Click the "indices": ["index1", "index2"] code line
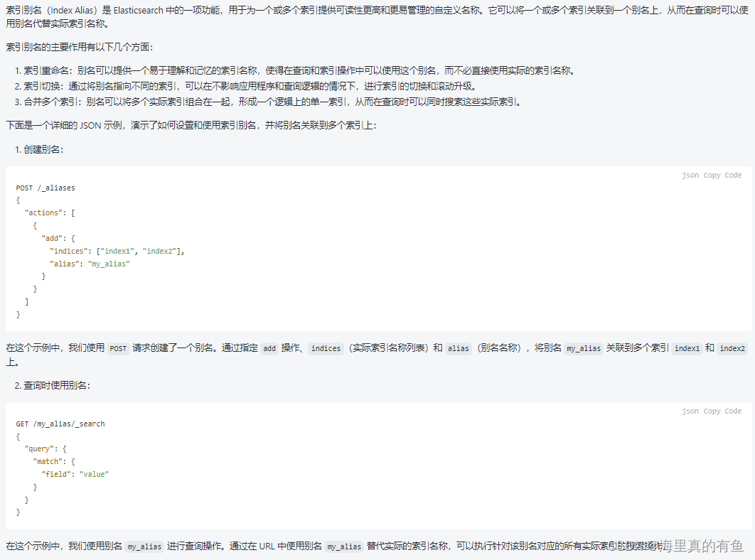This screenshot has height=560, width=755. tap(117, 252)
